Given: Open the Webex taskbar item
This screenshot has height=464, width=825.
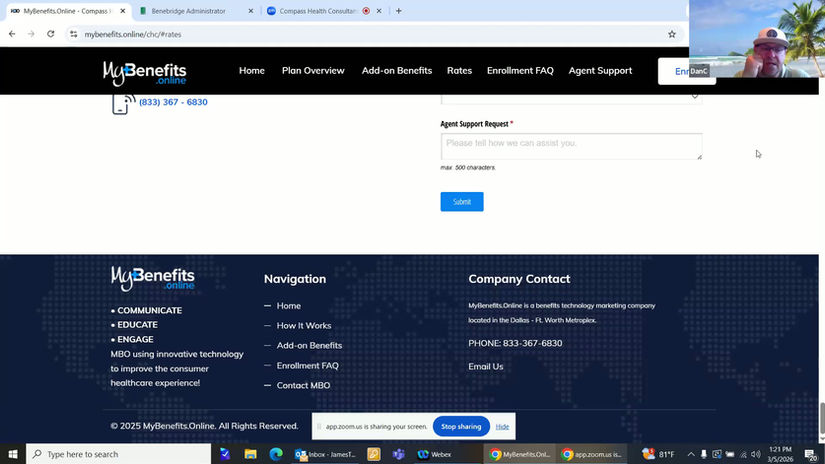Looking at the screenshot, I should 435,454.
